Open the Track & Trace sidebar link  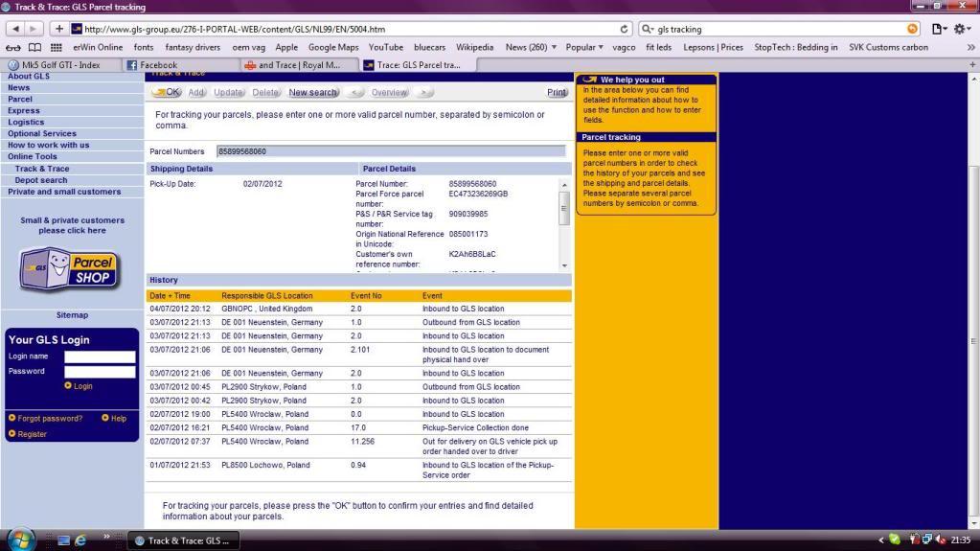click(x=42, y=169)
